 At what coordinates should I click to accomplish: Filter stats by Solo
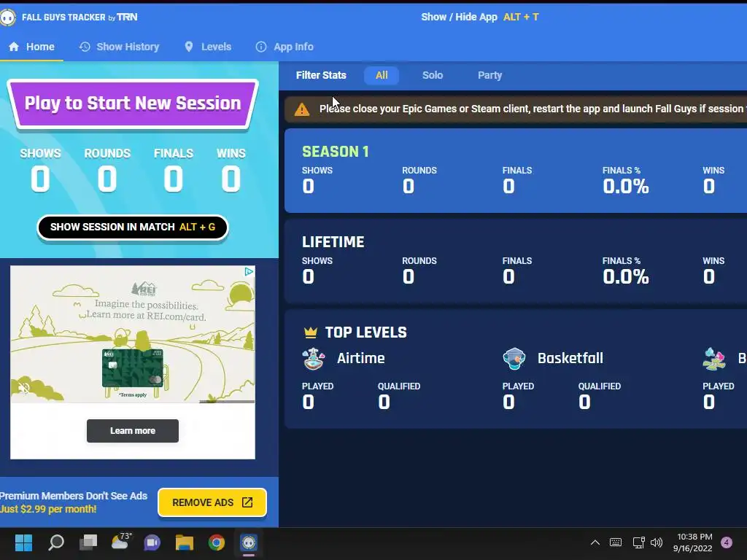click(433, 75)
